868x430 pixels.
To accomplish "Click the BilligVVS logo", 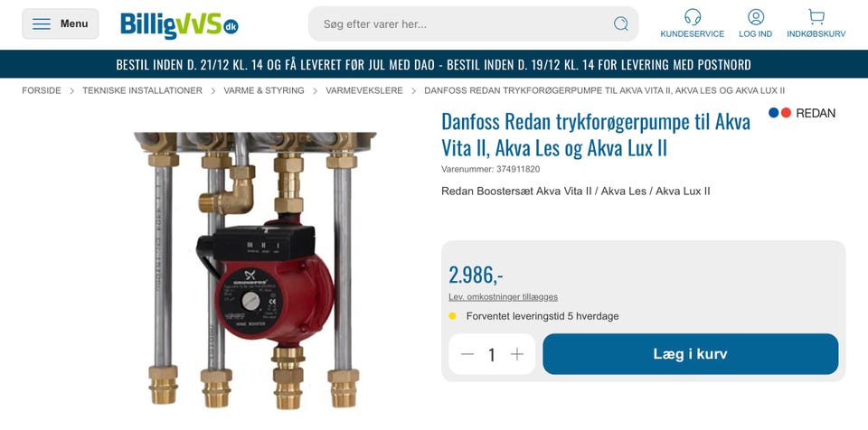I will click(x=179, y=25).
